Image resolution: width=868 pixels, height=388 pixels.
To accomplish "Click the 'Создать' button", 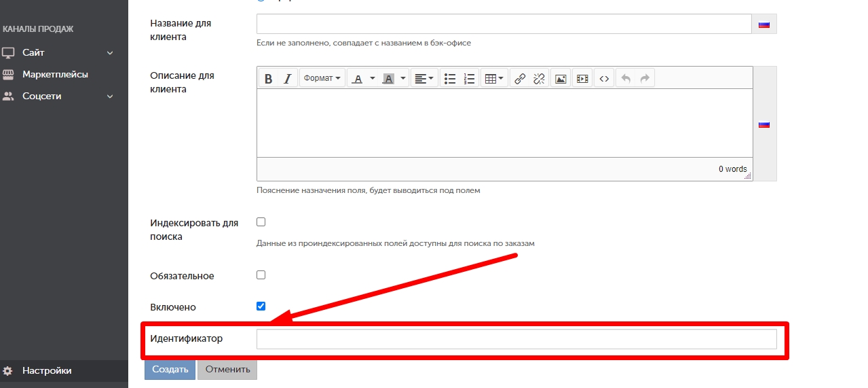I will (170, 370).
